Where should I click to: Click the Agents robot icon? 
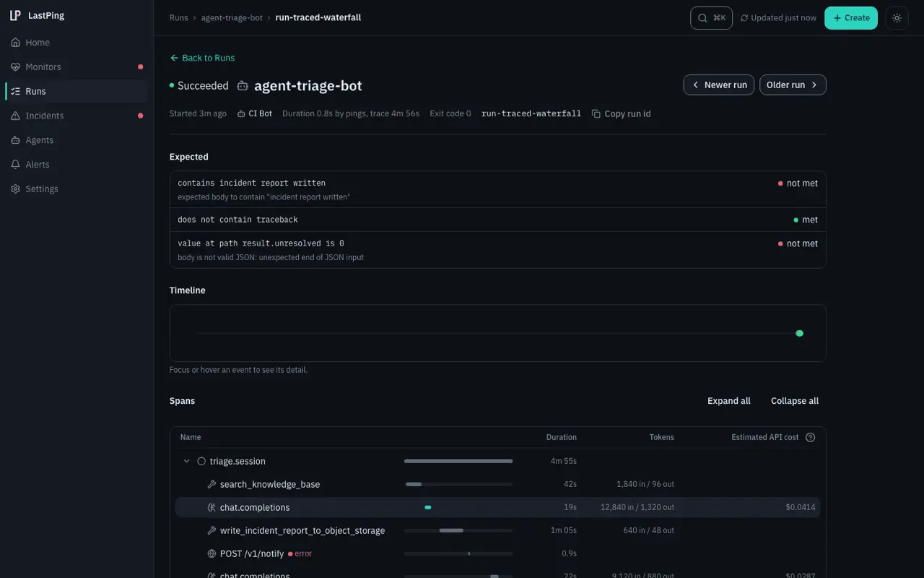[15, 140]
